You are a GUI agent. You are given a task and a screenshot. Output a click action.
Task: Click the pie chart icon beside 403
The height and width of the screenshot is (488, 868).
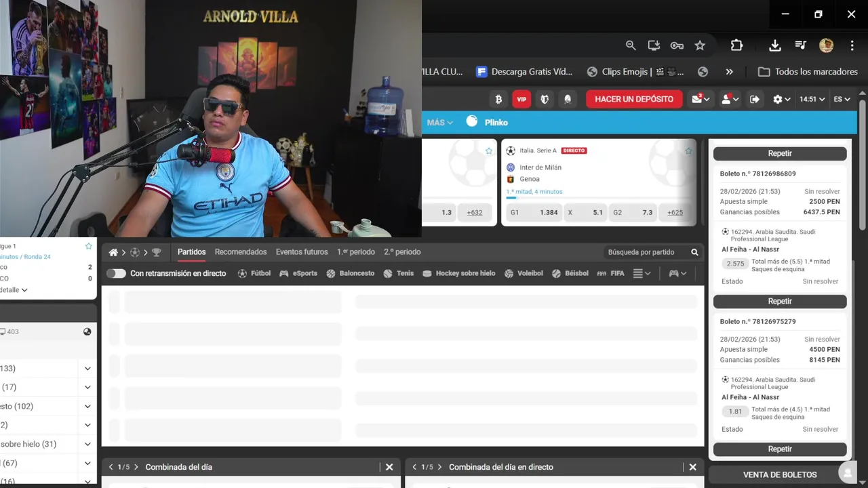point(87,331)
